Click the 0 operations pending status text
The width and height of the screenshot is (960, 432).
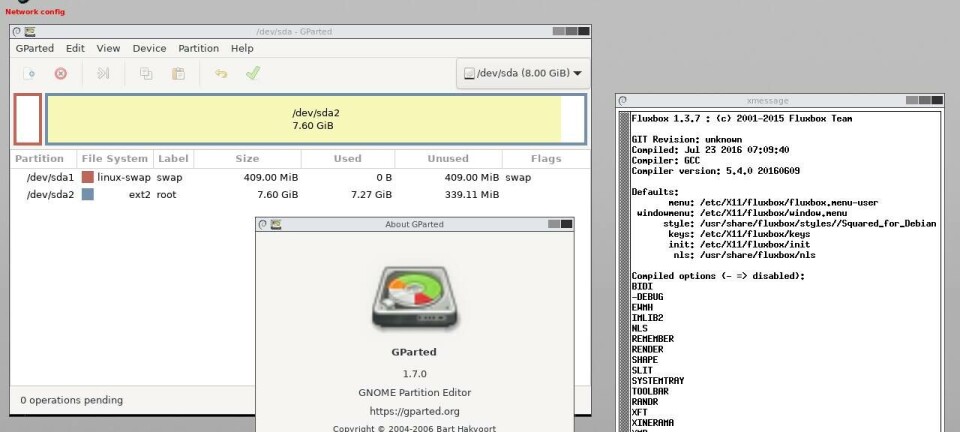click(x=72, y=400)
